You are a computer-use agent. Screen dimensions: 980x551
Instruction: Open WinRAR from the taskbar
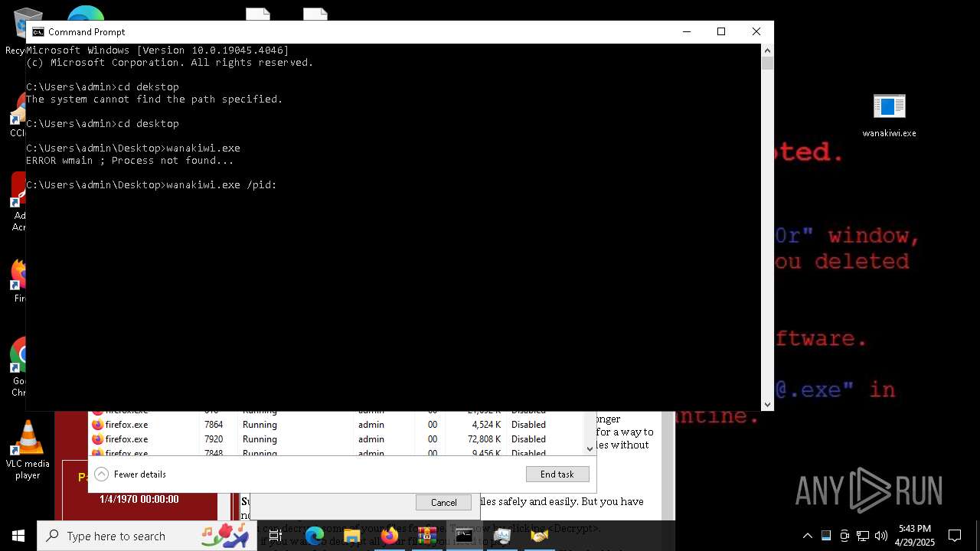pos(427,536)
